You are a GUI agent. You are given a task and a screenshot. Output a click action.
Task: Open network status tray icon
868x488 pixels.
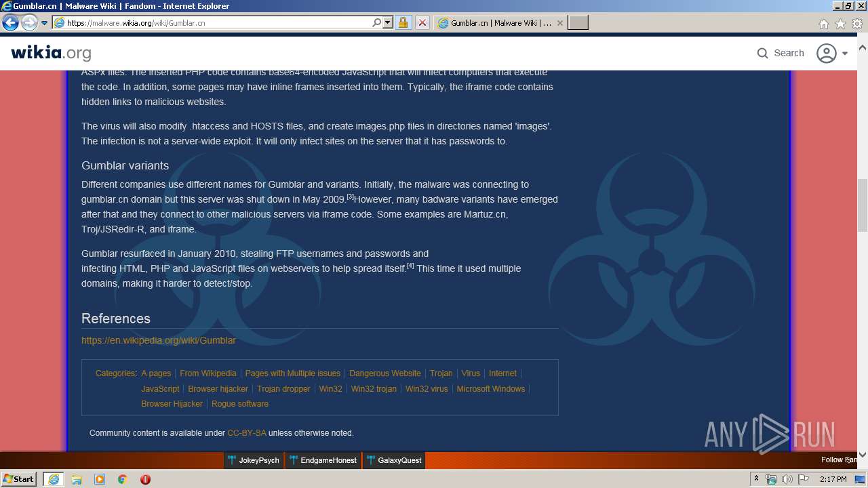[x=771, y=479]
